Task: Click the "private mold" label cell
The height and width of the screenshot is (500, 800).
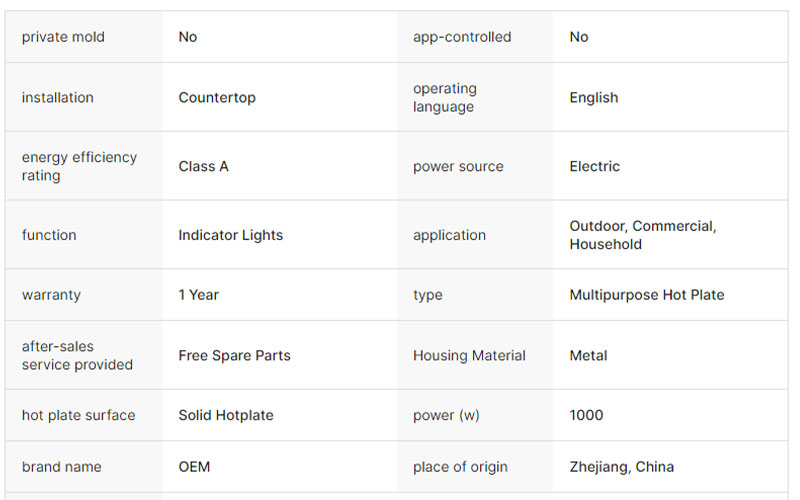Action: click(63, 37)
